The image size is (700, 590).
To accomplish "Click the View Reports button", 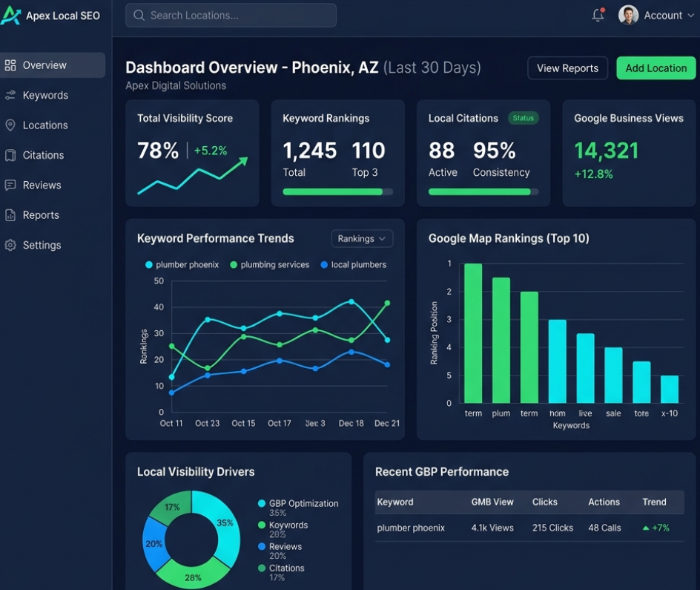I will 567,68.
